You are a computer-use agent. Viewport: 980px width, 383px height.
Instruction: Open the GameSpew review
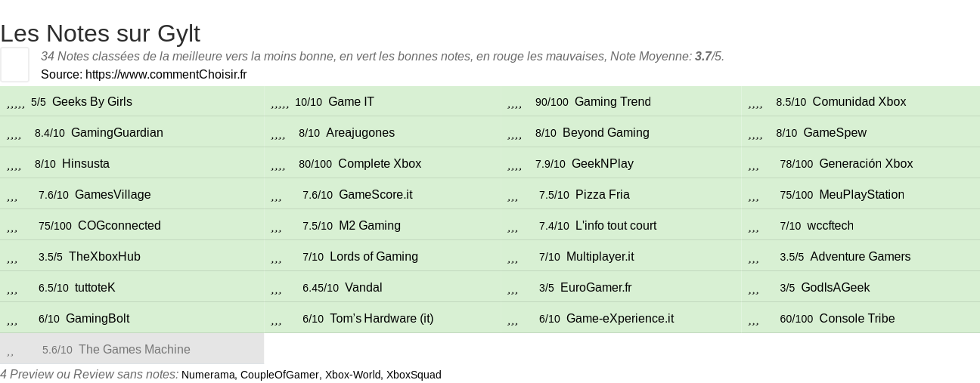835,132
